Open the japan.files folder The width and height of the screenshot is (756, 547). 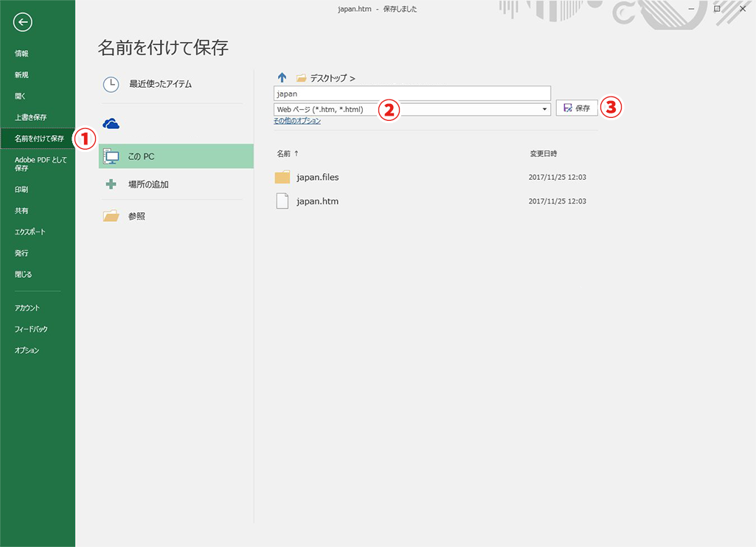pyautogui.click(x=317, y=177)
